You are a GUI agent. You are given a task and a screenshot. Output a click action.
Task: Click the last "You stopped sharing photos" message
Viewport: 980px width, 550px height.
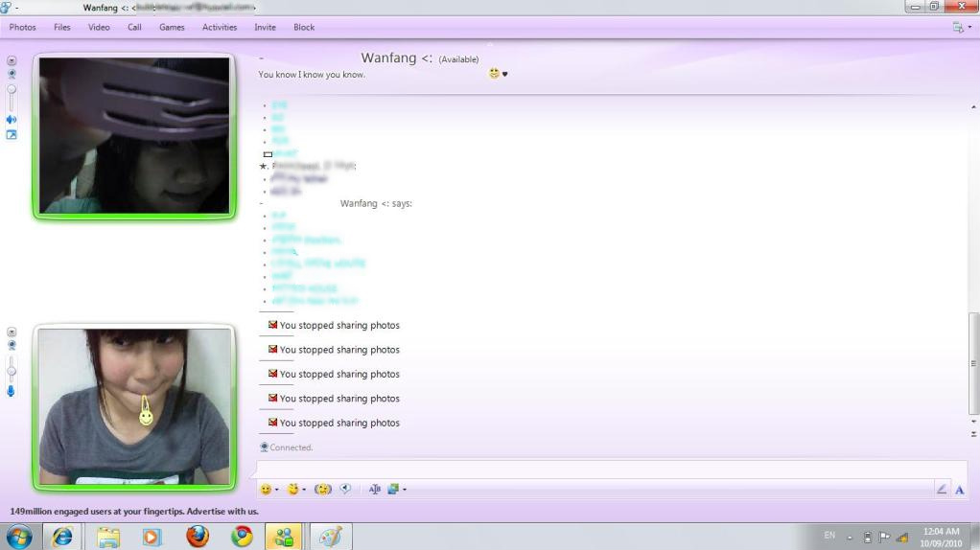(x=339, y=423)
